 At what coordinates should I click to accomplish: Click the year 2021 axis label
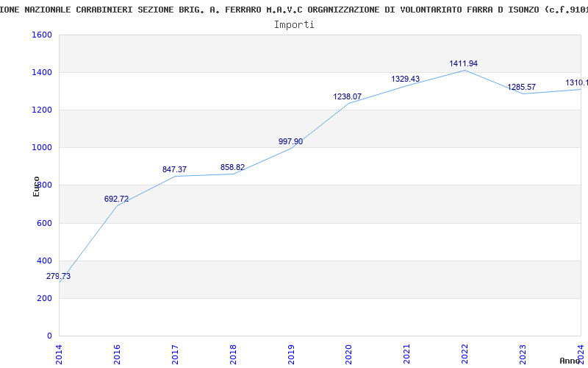tap(407, 355)
